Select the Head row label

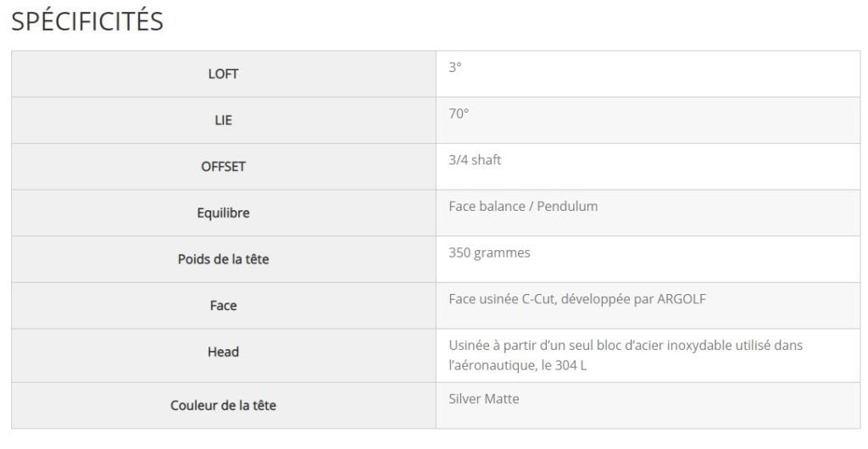pos(223,352)
